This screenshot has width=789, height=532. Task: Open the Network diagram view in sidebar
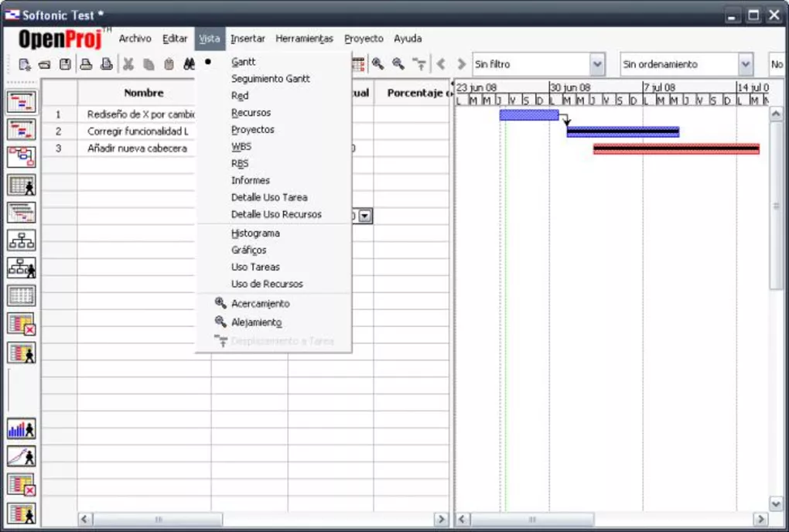click(21, 157)
